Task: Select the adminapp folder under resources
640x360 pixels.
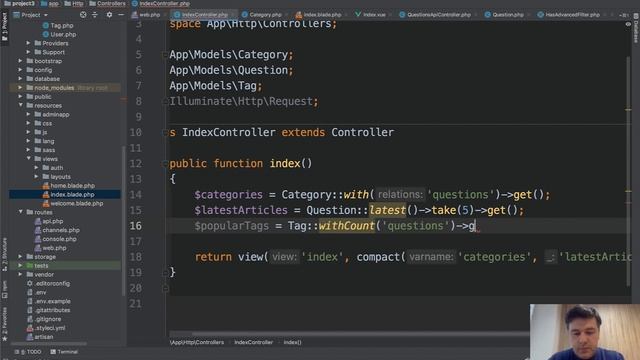Action: tap(52, 114)
